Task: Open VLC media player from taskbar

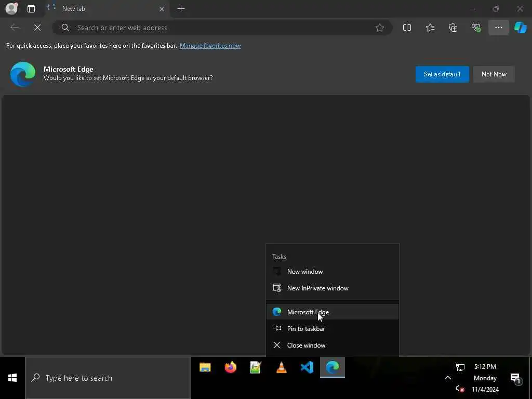Action: [x=281, y=367]
